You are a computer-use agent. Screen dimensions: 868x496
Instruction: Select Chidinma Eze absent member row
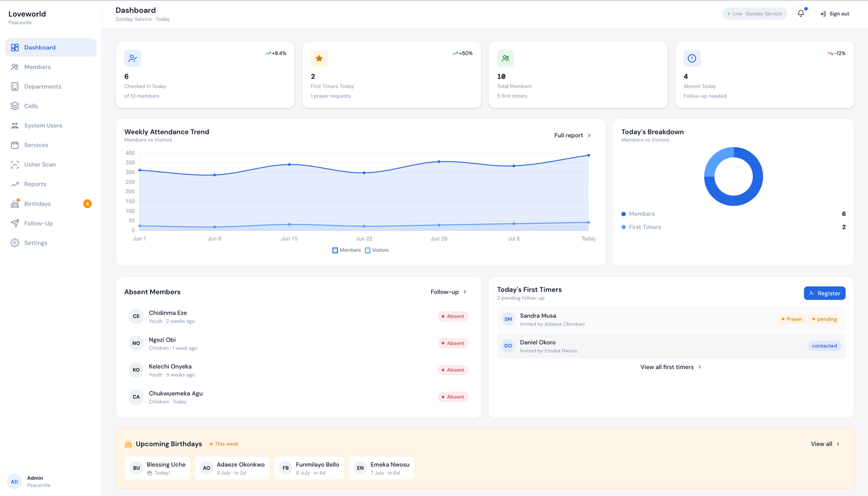coord(298,317)
